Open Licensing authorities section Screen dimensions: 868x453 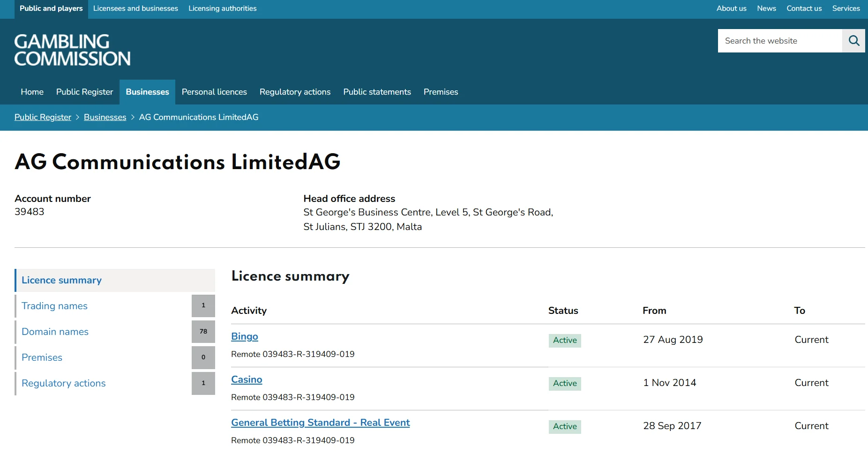pyautogui.click(x=223, y=8)
